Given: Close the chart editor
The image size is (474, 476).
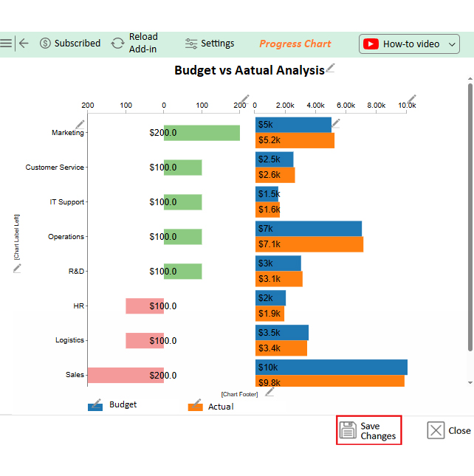Looking at the screenshot, I should (x=449, y=431).
